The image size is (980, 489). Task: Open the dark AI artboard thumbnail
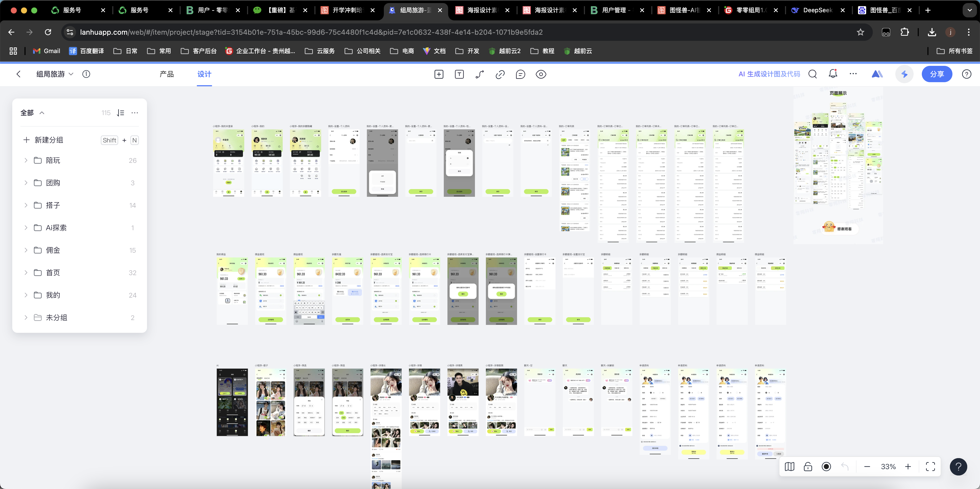click(232, 402)
